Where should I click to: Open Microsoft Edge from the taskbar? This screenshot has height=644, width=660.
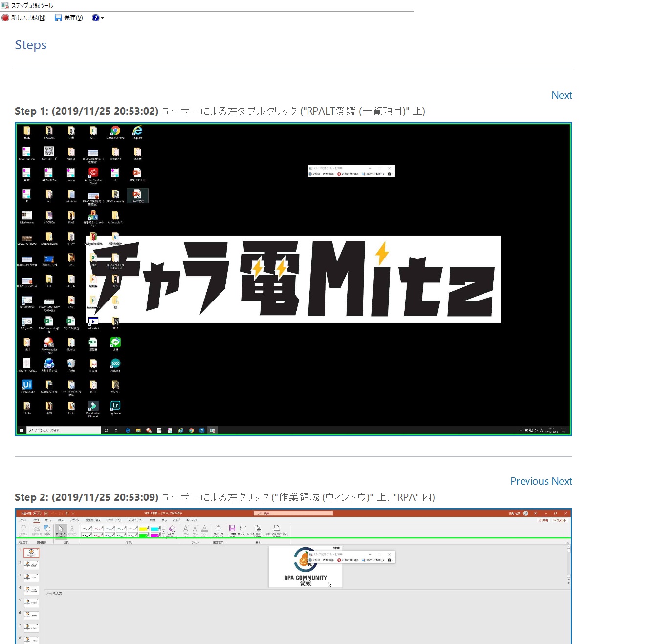point(127,430)
